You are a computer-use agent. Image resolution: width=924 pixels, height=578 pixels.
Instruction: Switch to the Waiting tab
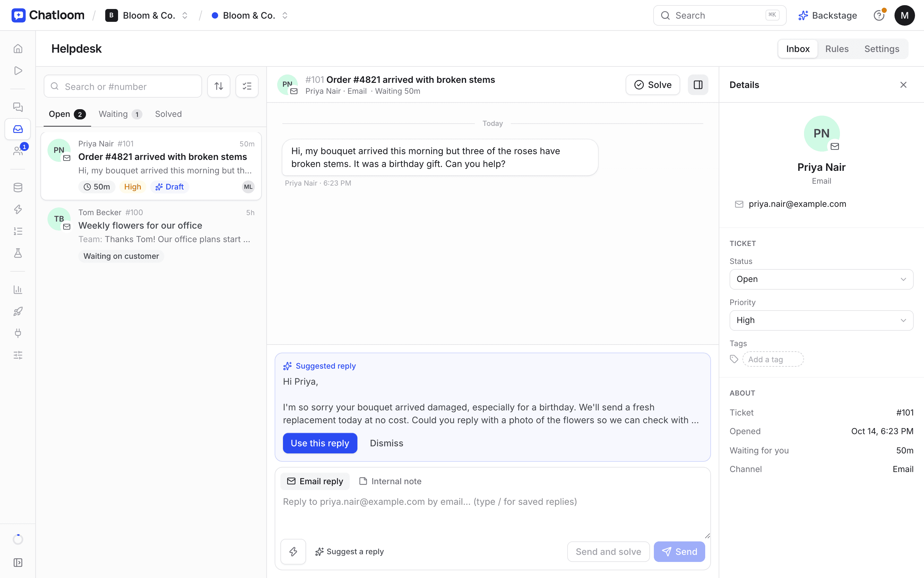[x=120, y=114]
